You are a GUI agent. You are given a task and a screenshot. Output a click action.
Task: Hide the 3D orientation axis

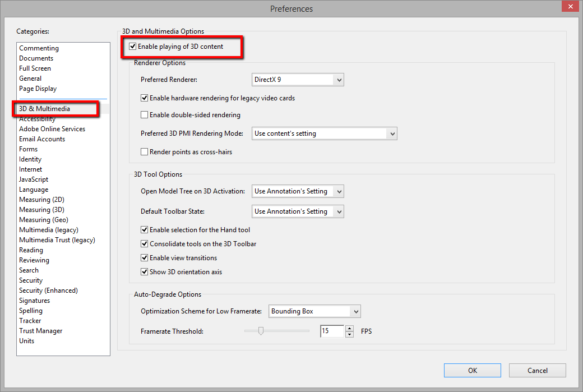[x=144, y=271]
